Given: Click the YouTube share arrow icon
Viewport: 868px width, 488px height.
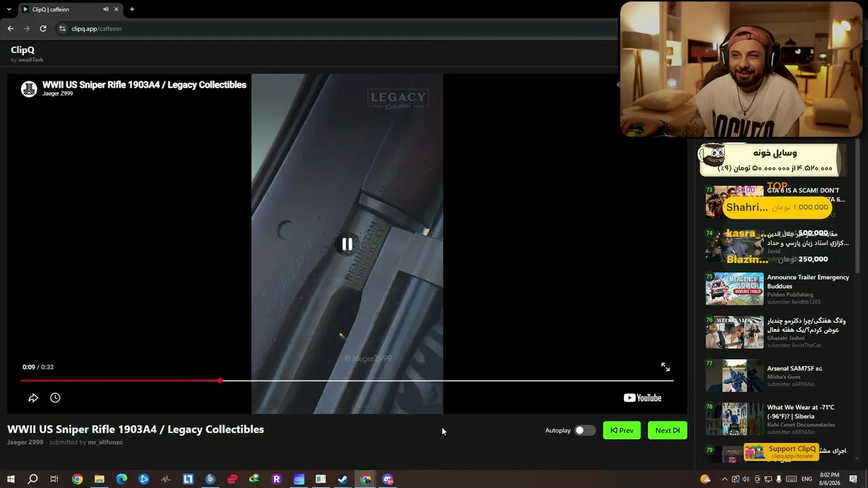Looking at the screenshot, I should (33, 398).
